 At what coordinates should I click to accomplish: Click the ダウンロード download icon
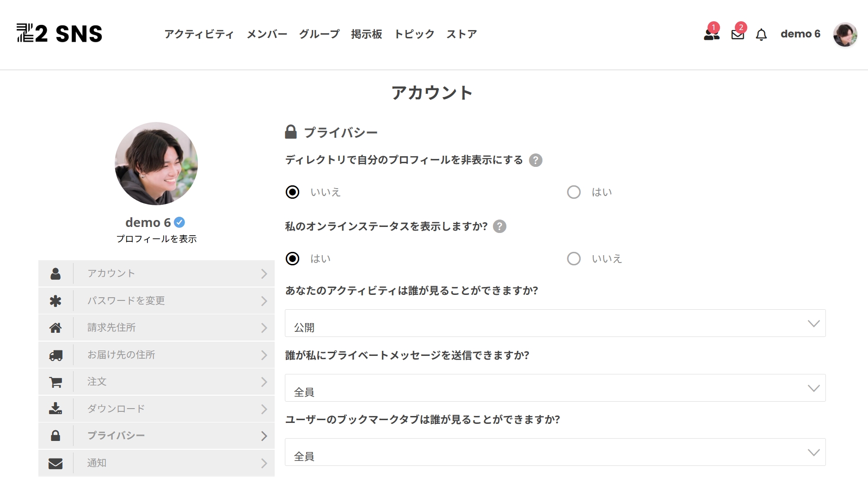(55, 409)
